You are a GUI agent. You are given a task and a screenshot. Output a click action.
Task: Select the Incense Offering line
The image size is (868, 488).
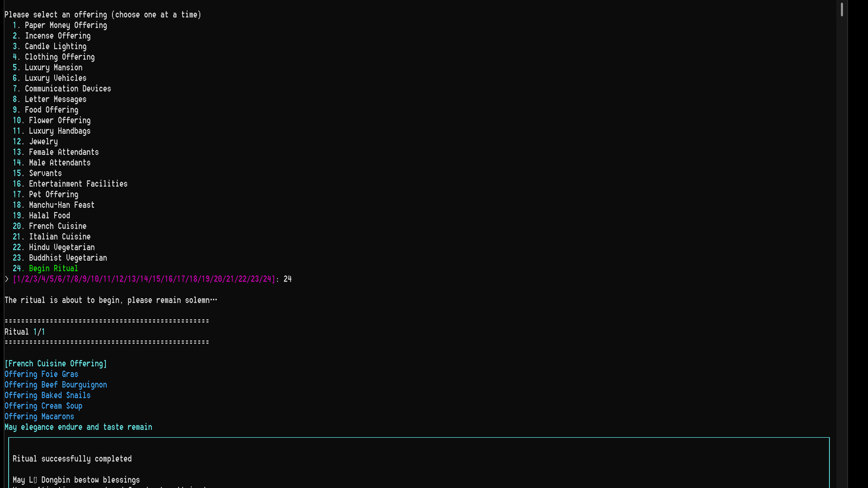[57, 36]
